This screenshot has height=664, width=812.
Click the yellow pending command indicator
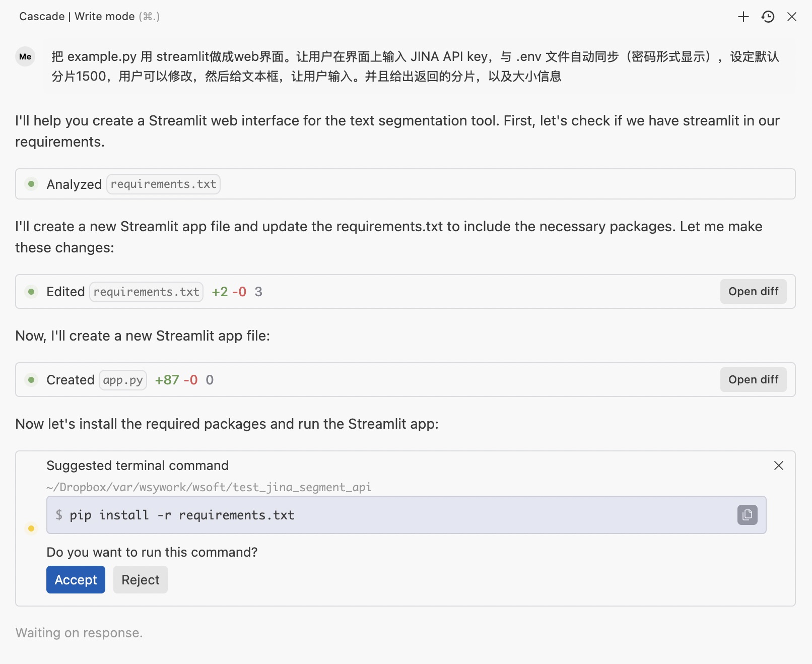point(31,528)
